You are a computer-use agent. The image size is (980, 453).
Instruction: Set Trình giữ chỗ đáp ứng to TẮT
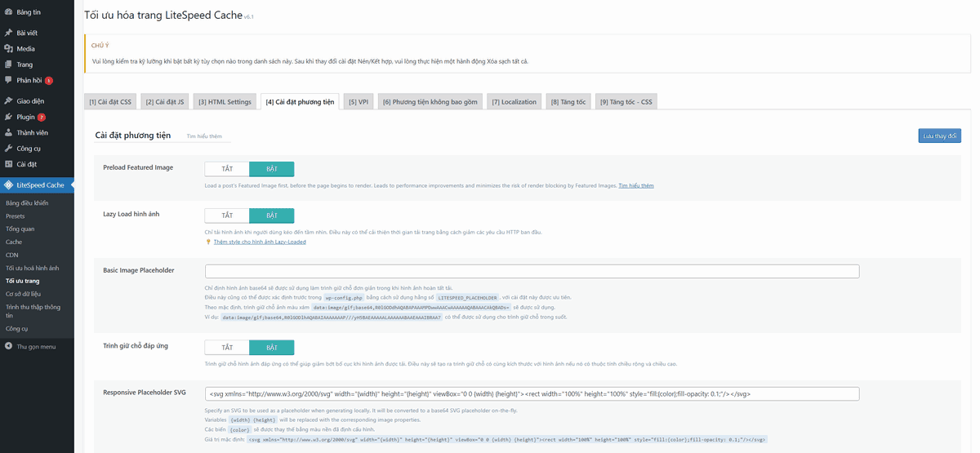pos(227,348)
